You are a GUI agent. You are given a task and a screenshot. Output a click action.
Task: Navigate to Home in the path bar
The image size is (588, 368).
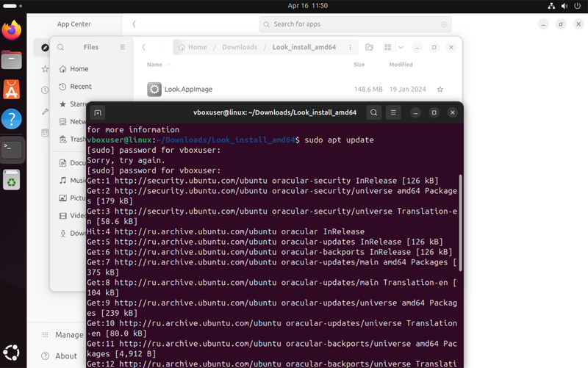pos(193,47)
